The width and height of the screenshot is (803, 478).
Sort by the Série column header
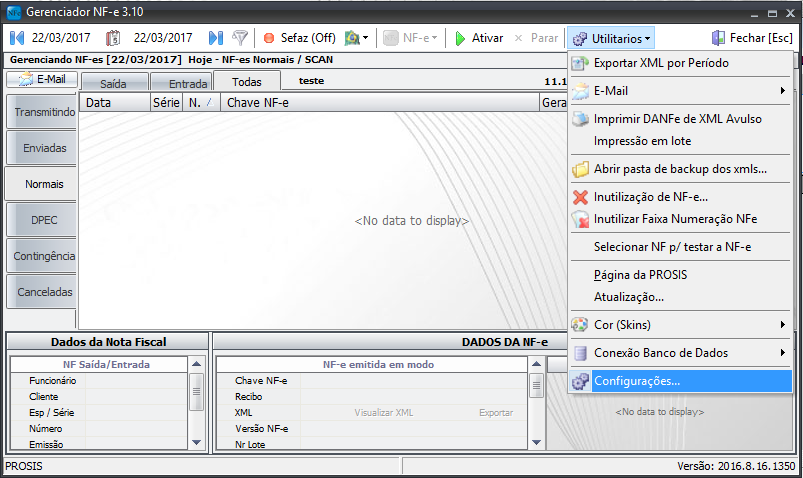(x=166, y=102)
